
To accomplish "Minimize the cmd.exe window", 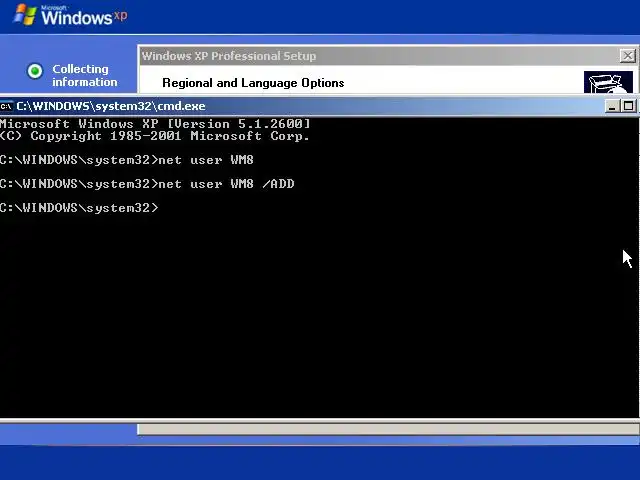I will [611, 107].
